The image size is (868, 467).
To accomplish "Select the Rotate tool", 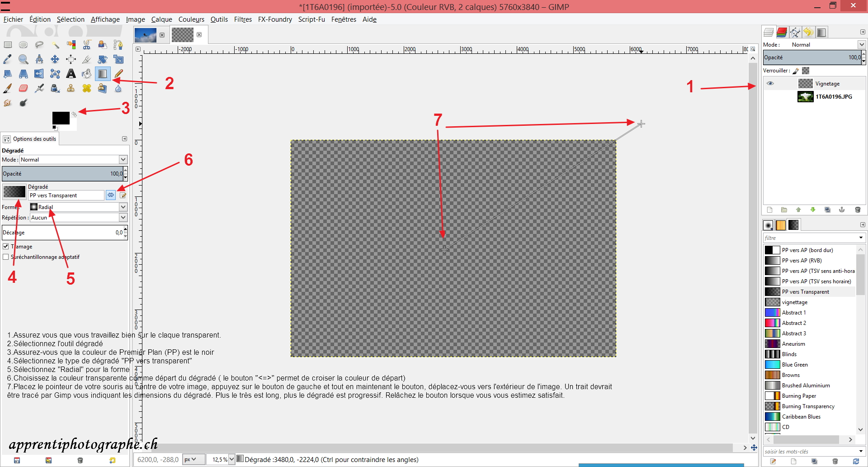I will (x=103, y=59).
